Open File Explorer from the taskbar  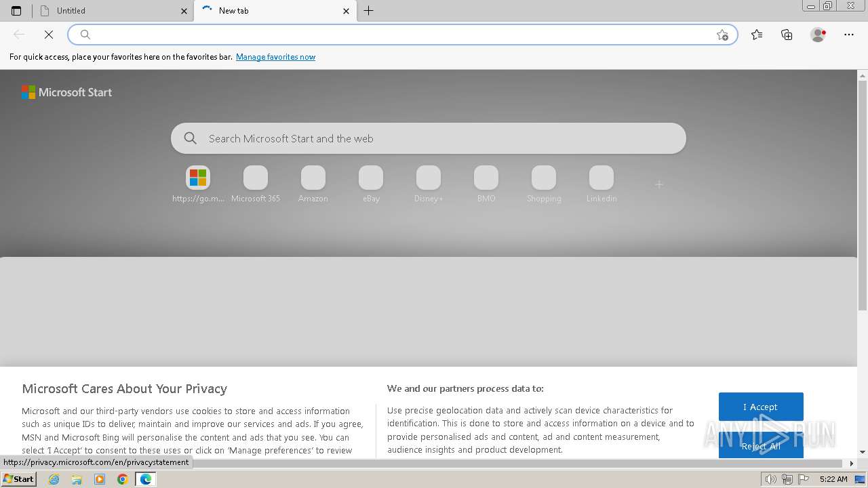tap(77, 479)
